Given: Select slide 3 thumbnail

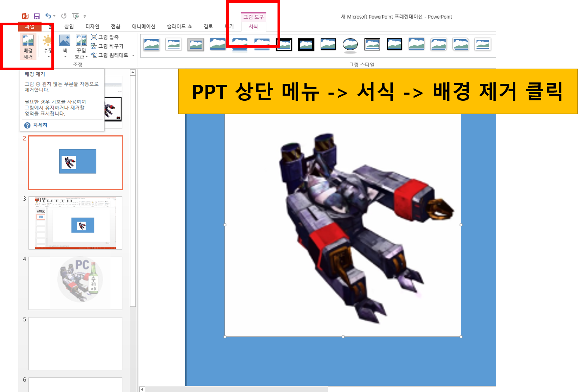Looking at the screenshot, I should coord(75,223).
